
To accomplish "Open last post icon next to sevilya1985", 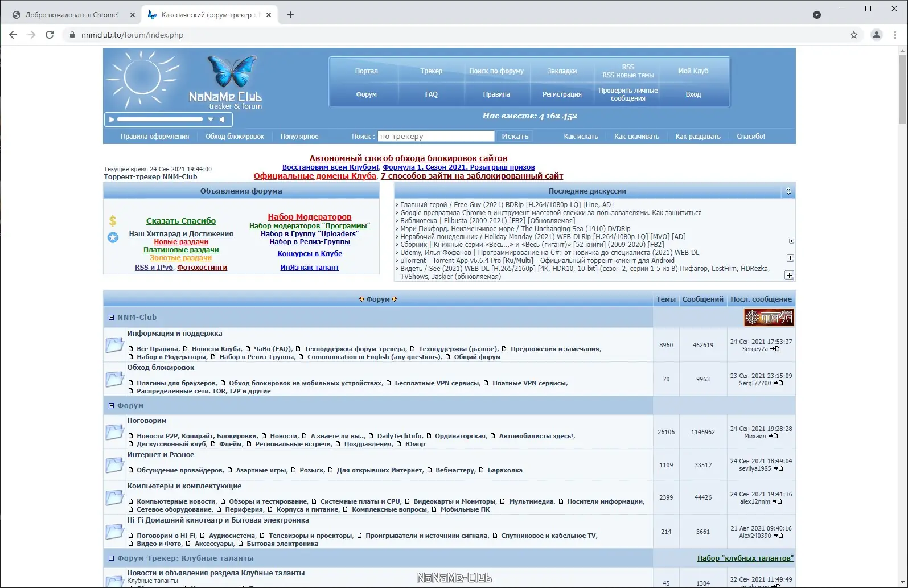I will pos(778,469).
